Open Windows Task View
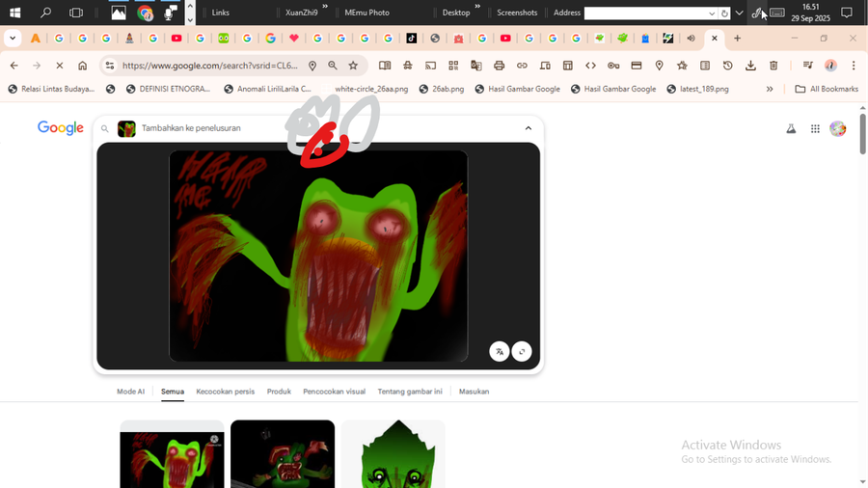Screen dimensions: 868x488 (76, 13)
